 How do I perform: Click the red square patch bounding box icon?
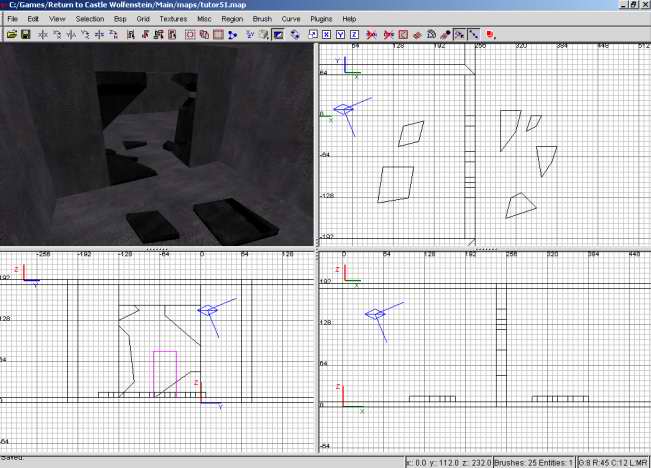403,34
